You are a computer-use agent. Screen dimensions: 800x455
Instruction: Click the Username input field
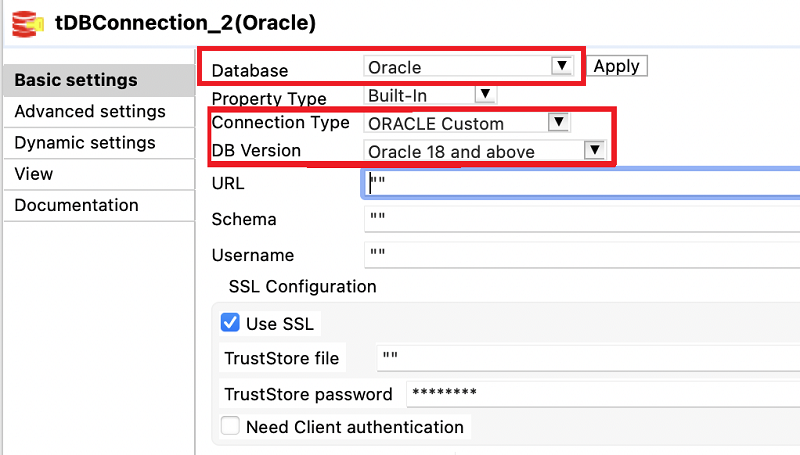[580, 255]
